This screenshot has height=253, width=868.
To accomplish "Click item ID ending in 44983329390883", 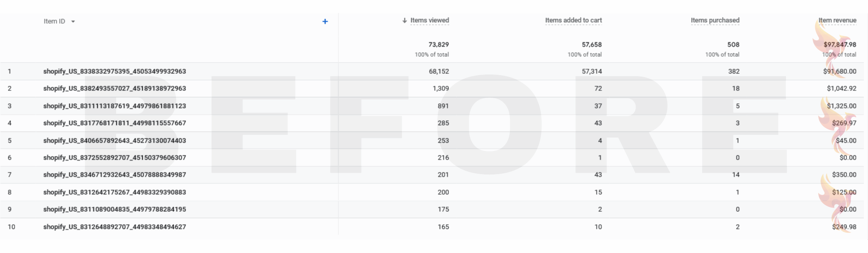I will 115,192.
